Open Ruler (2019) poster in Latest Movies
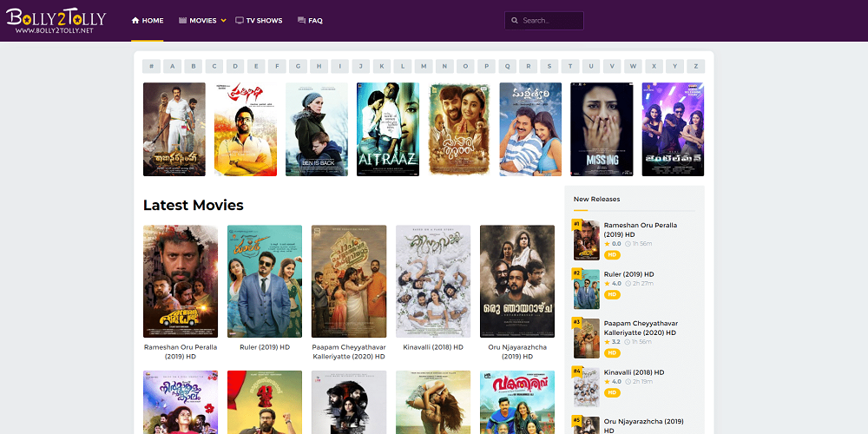This screenshot has width=868, height=434. tap(265, 281)
